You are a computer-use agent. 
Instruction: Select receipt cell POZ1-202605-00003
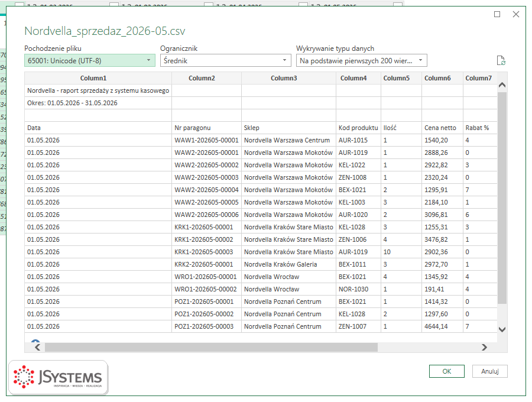coord(207,326)
